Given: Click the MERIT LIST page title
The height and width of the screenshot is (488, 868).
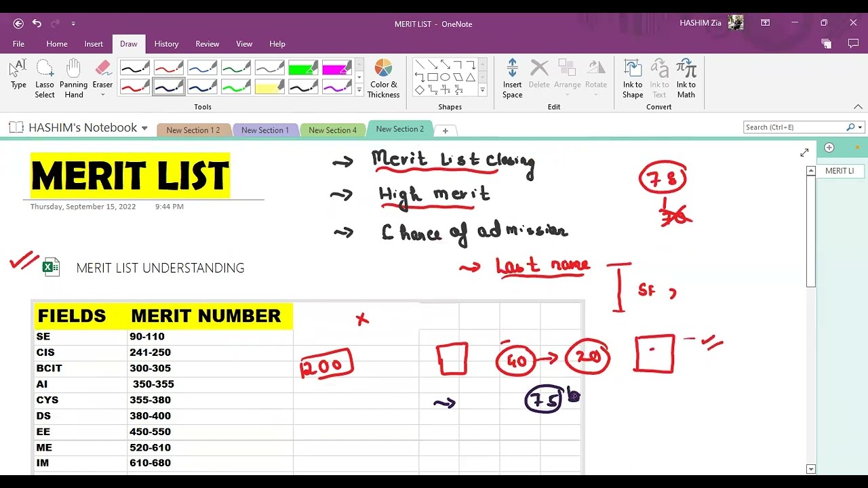Looking at the screenshot, I should 130,176.
